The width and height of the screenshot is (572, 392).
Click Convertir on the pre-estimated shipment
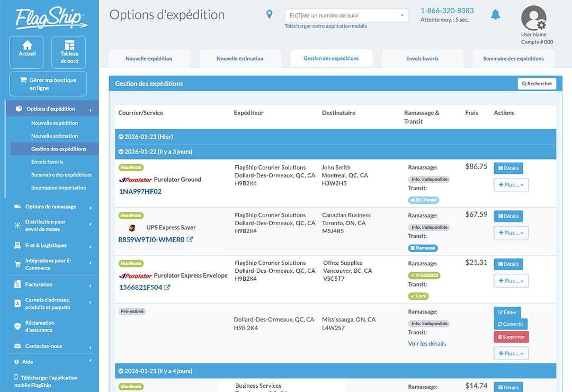[x=511, y=324]
